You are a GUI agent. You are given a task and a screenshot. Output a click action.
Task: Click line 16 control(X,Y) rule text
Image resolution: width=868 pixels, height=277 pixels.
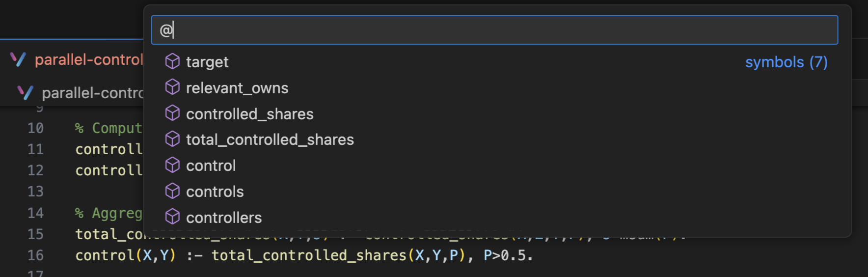tap(304, 255)
